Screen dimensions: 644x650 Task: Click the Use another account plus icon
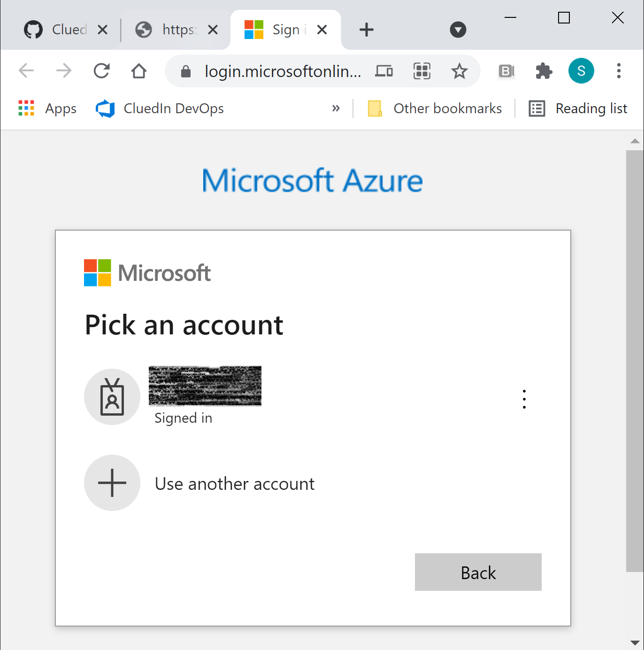[x=112, y=483]
